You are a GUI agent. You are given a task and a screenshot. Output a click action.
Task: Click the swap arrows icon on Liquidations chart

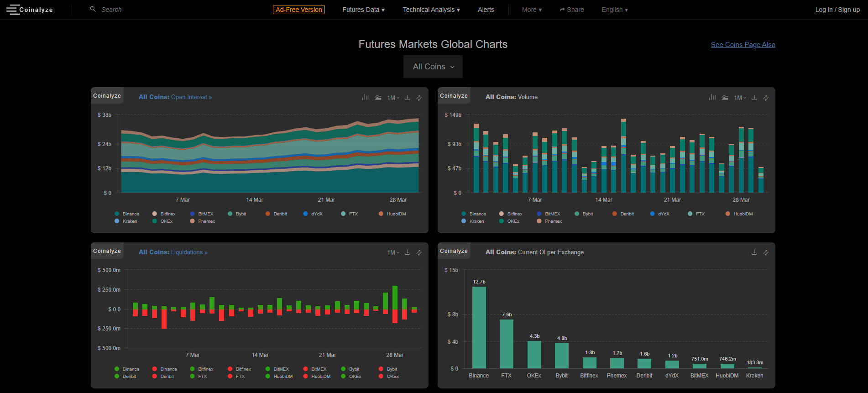pyautogui.click(x=419, y=252)
